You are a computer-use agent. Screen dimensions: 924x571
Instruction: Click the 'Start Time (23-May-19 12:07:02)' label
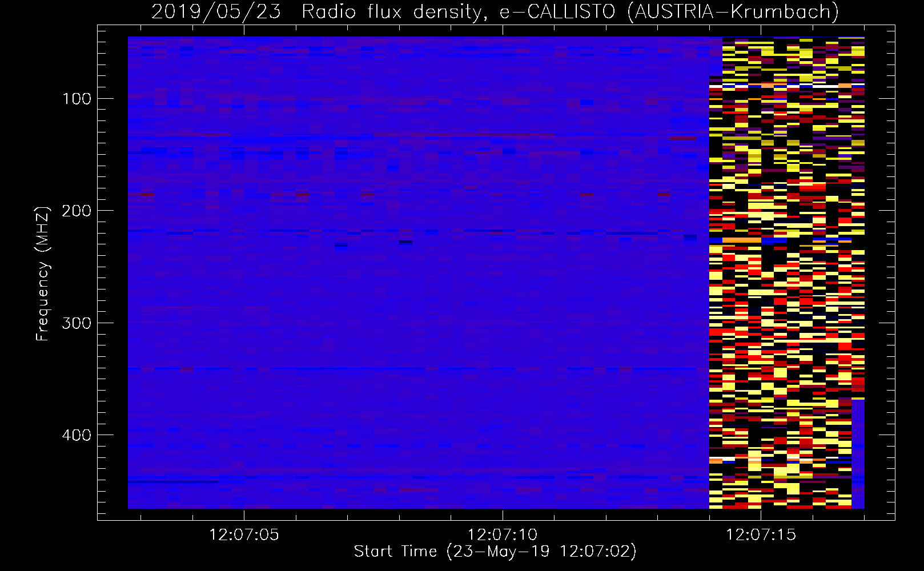(495, 552)
